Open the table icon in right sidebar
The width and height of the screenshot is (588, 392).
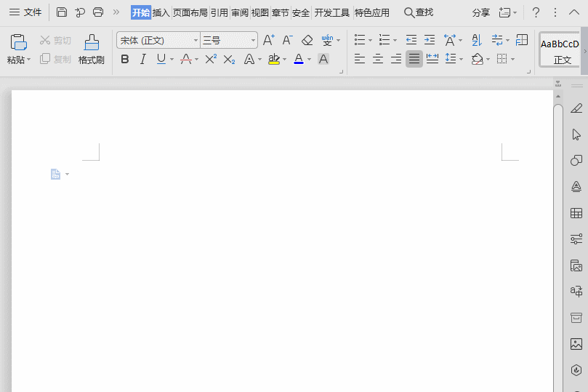click(576, 213)
